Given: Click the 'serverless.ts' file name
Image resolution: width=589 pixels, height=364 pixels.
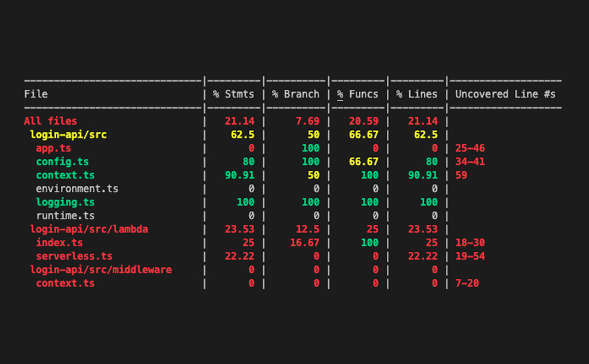Looking at the screenshot, I should (74, 256).
